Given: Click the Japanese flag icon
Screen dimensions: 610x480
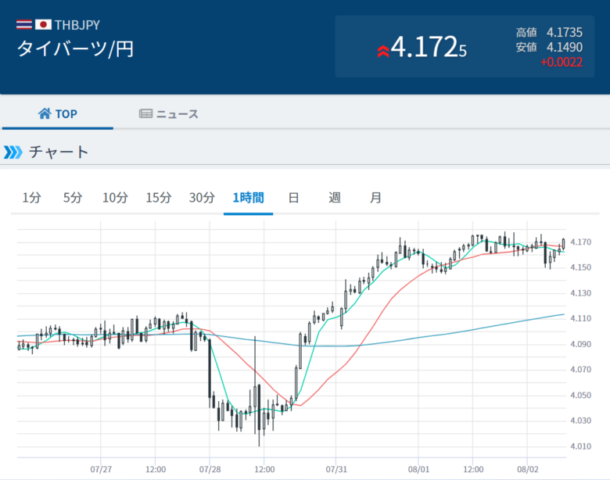Looking at the screenshot, I should click(43, 25).
